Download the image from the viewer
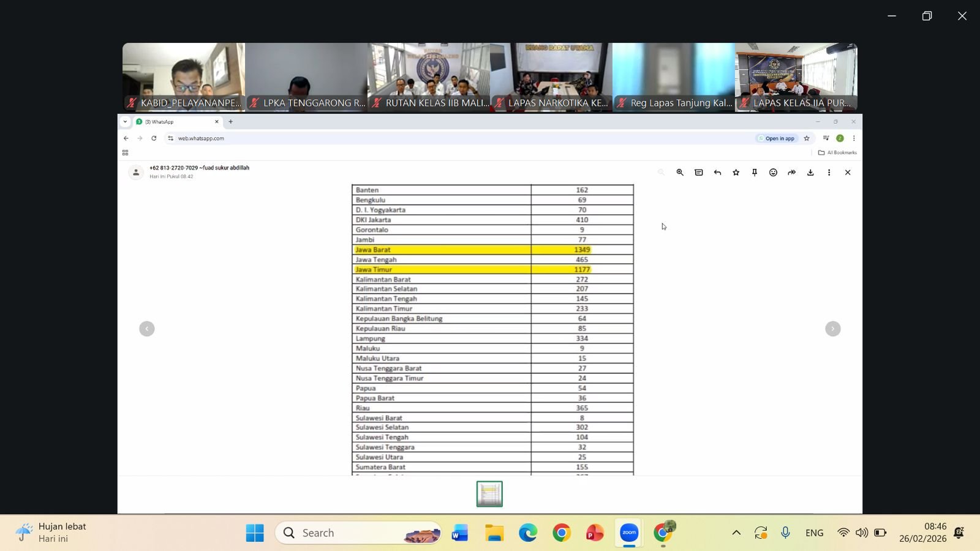The image size is (980, 551). pos(810,173)
